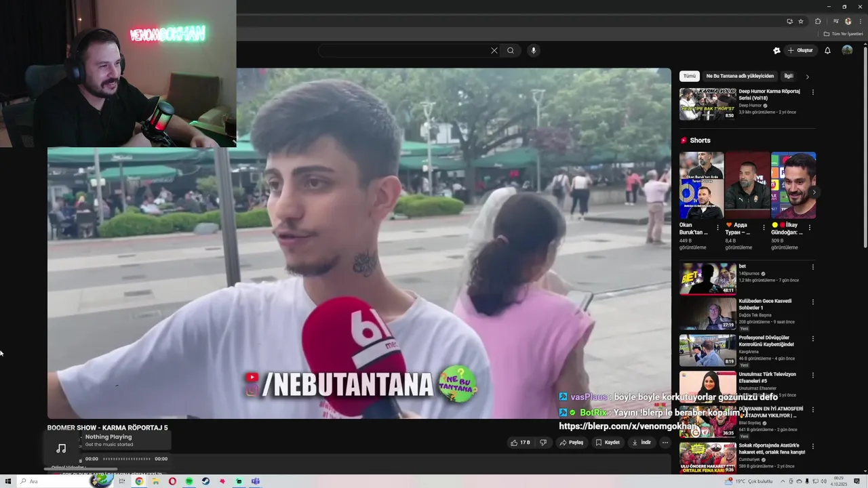Click the Paylaş share button
The height and width of the screenshot is (488, 868).
571,443
